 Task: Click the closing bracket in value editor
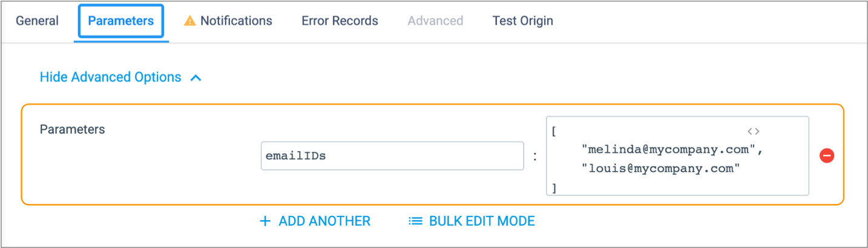pyautogui.click(x=554, y=188)
